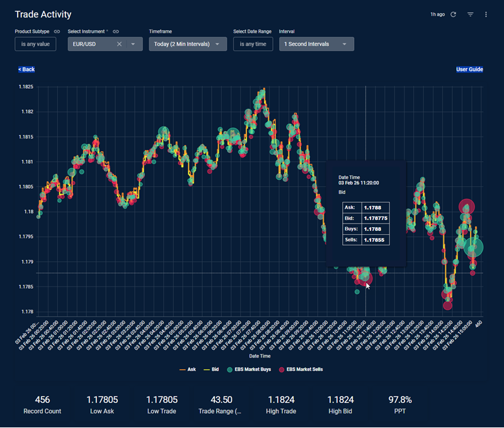Click link icon beside Select Instrument

pos(116,31)
